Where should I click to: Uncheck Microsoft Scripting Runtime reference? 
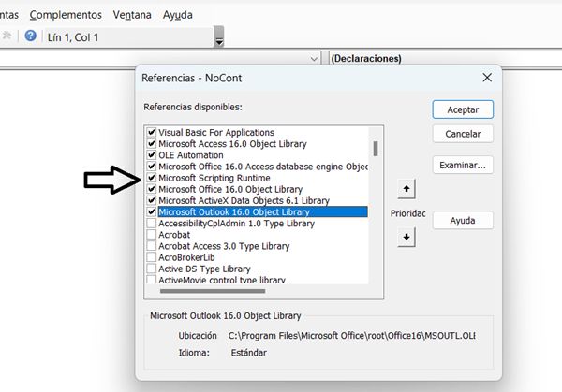[151, 178]
